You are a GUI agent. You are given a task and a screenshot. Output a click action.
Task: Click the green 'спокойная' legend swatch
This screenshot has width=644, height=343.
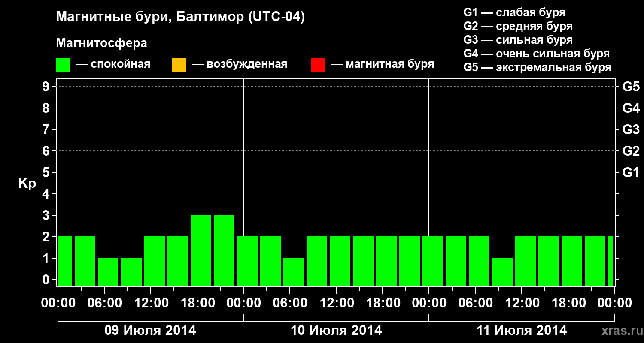[63, 65]
